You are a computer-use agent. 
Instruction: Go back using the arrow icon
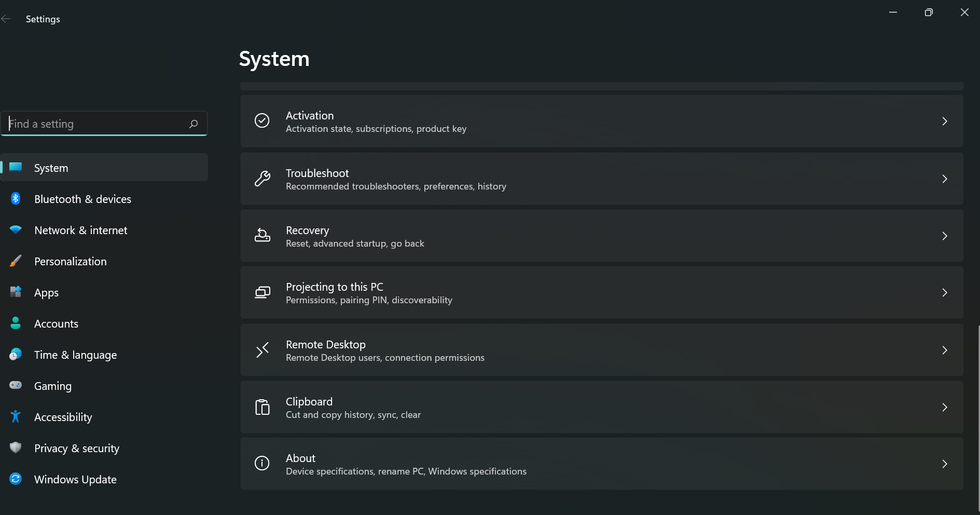[x=6, y=19]
